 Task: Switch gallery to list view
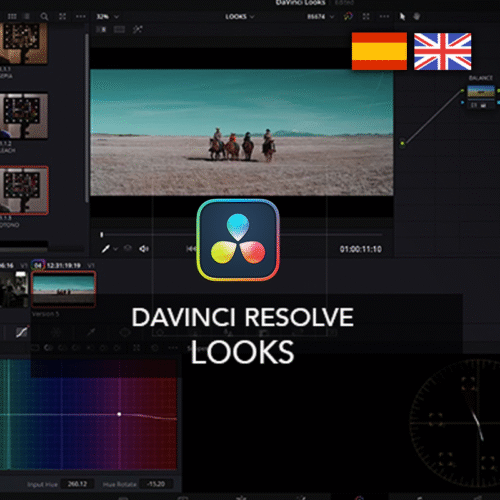[27, 16]
